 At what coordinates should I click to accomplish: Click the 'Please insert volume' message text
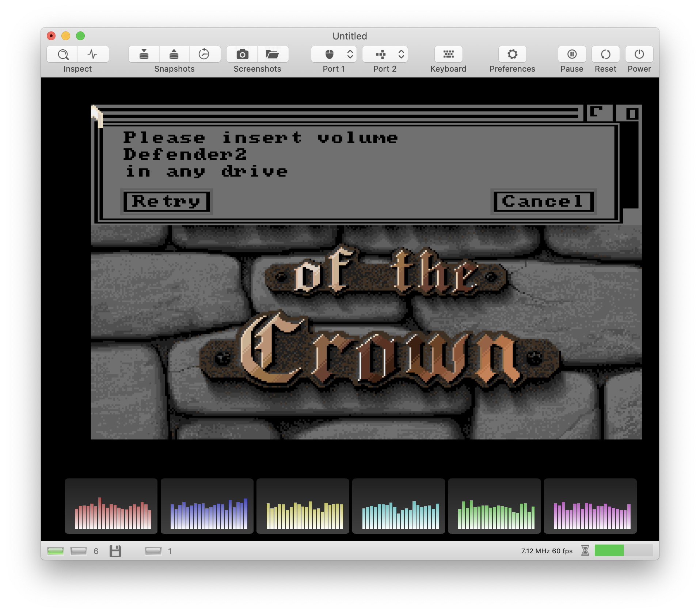[260, 138]
